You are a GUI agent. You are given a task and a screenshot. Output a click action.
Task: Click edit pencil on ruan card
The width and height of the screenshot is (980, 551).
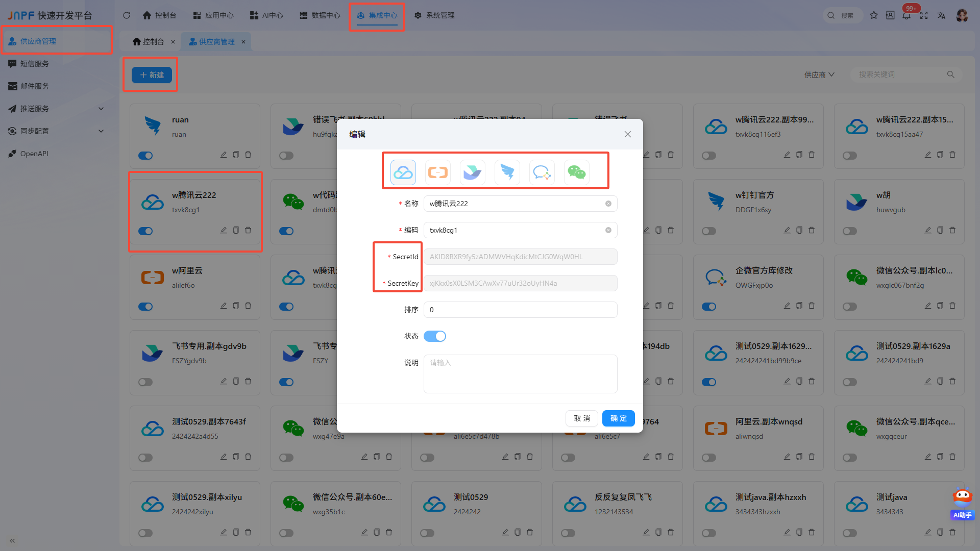click(224, 155)
